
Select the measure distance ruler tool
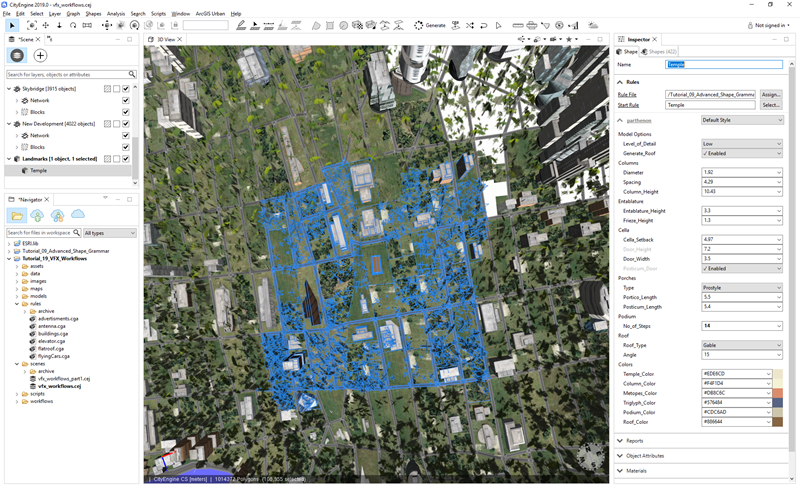(x=518, y=25)
